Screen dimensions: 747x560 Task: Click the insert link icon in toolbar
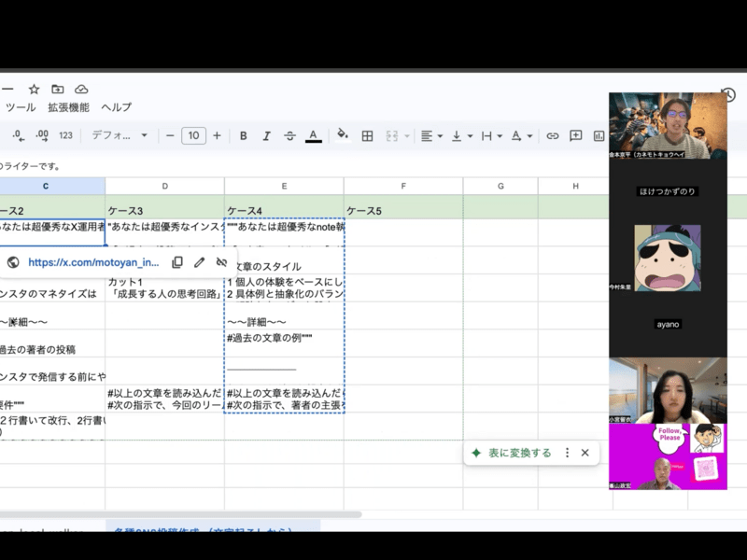[552, 136]
